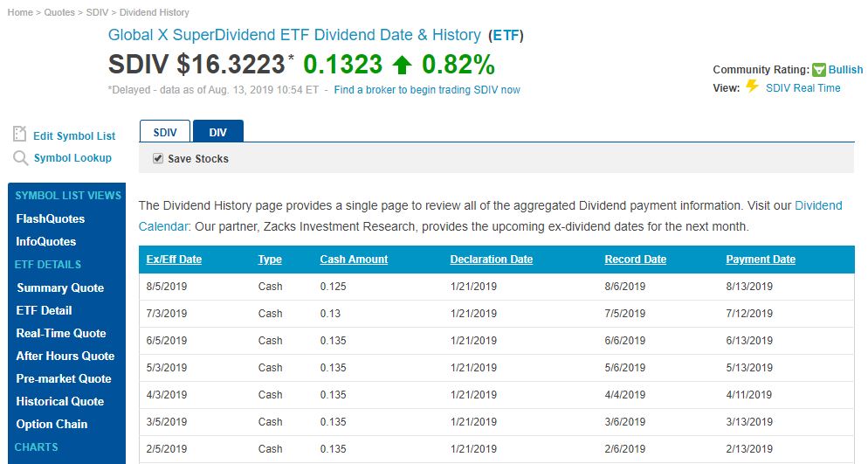The width and height of the screenshot is (868, 464).
Task: Sort table by Cash Amount column
Action: coord(354,260)
